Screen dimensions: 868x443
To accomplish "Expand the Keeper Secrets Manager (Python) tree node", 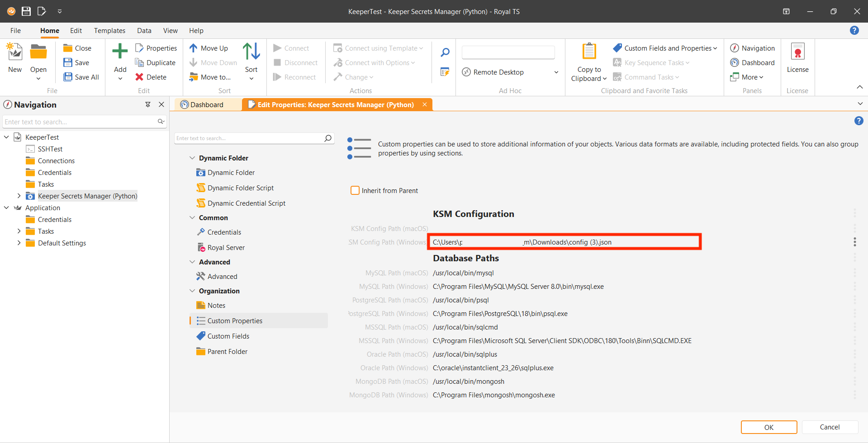I will pyautogui.click(x=19, y=196).
